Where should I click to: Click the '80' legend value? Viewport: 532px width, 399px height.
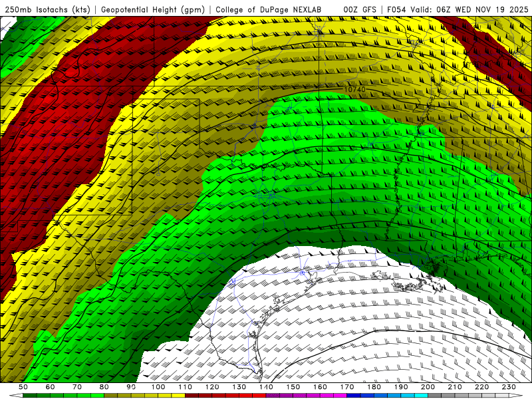104,387
